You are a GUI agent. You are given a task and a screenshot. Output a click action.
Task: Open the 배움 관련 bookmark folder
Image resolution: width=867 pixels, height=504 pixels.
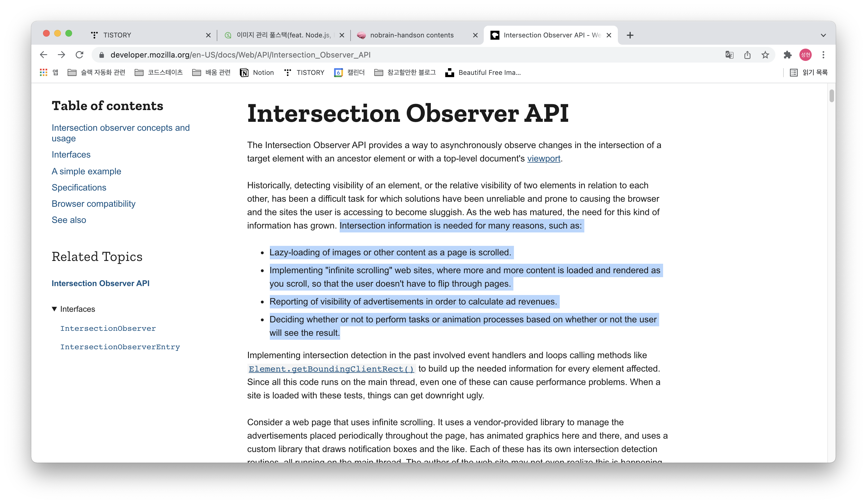[211, 72]
